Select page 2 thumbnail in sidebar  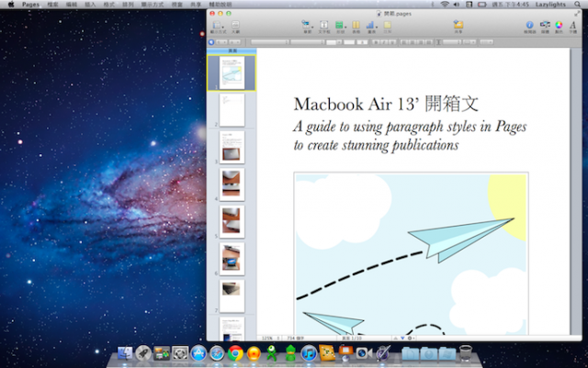click(232, 110)
